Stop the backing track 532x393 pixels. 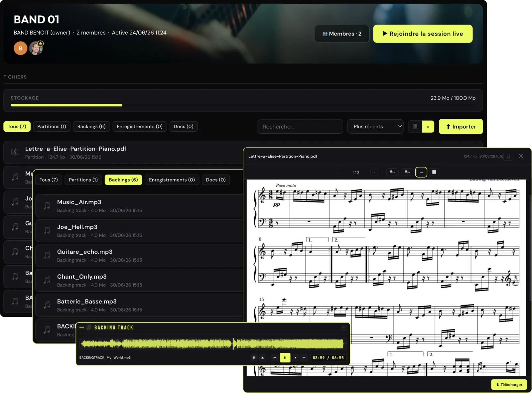(x=295, y=358)
